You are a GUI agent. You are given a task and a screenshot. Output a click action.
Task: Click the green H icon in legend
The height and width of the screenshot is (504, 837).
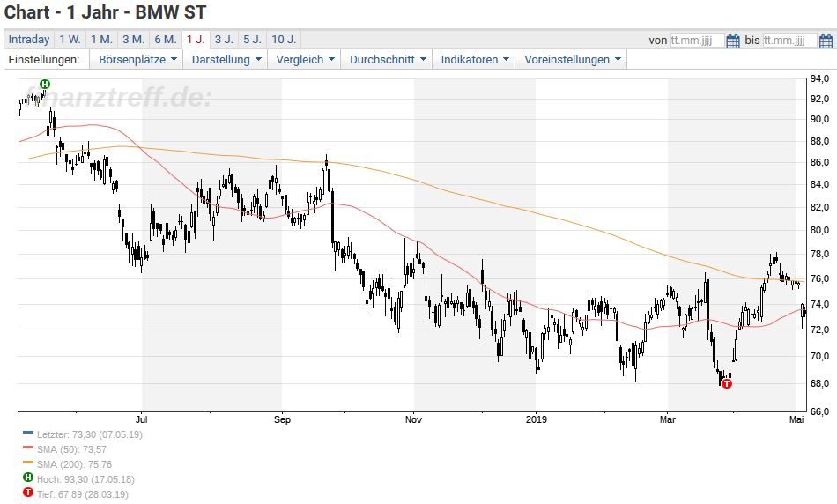pos(28,478)
